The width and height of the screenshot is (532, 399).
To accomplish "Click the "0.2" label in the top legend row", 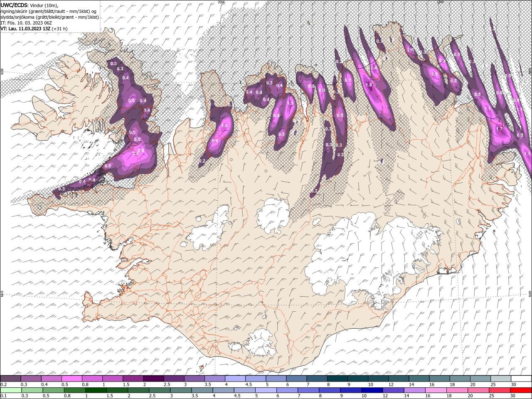I will click(x=3, y=384).
